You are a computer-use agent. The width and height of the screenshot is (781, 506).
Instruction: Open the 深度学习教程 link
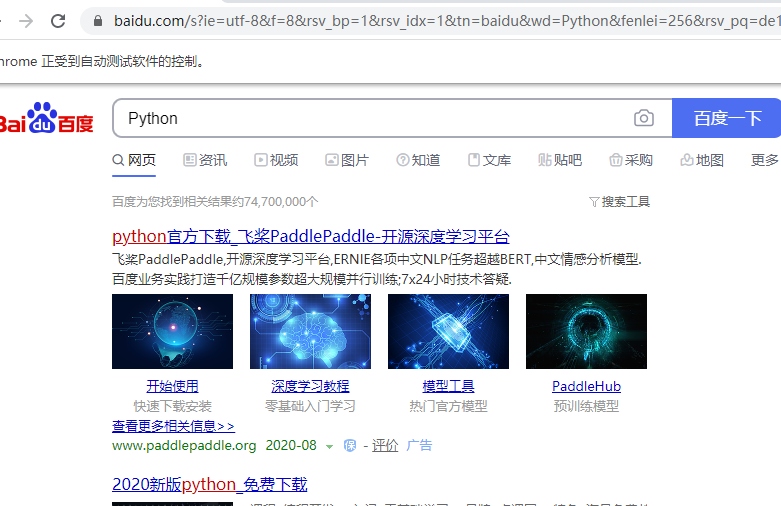tap(310, 386)
